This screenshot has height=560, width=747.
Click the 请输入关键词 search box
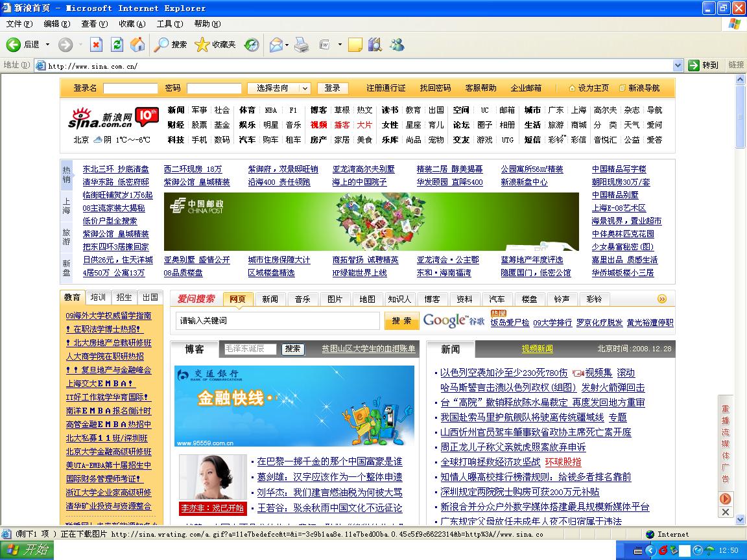tap(278, 321)
